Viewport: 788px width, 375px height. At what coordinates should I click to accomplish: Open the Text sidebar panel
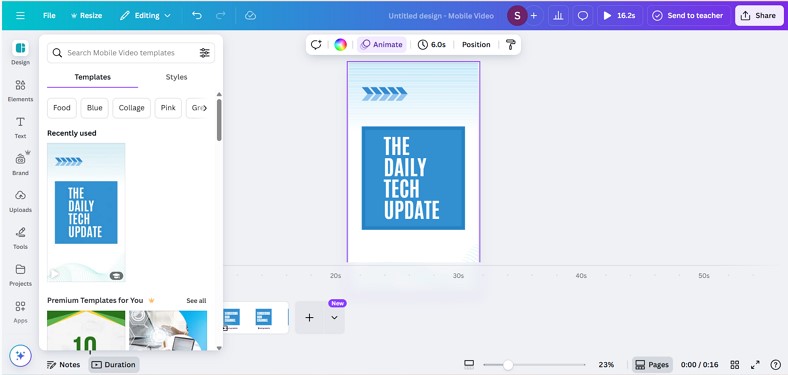click(x=20, y=127)
